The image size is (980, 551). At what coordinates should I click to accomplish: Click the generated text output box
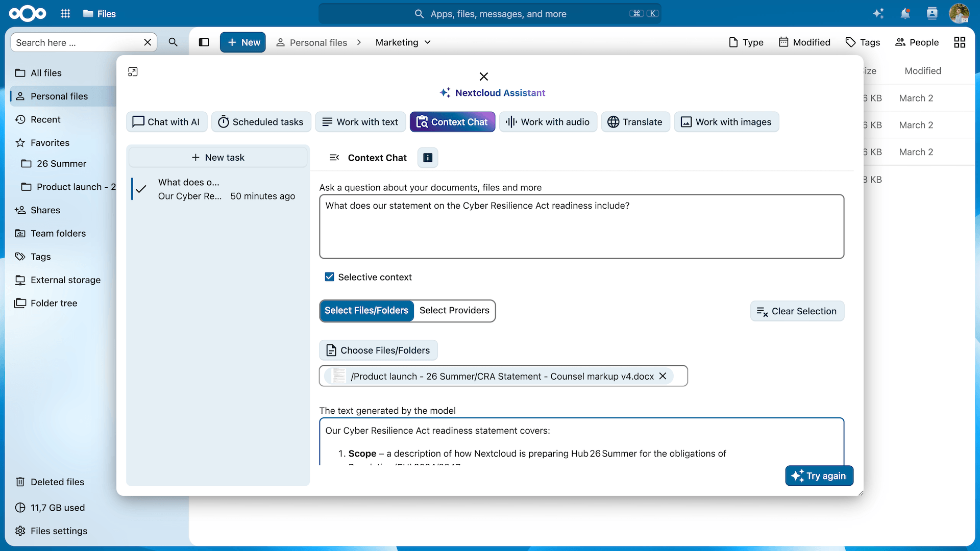[x=581, y=442]
